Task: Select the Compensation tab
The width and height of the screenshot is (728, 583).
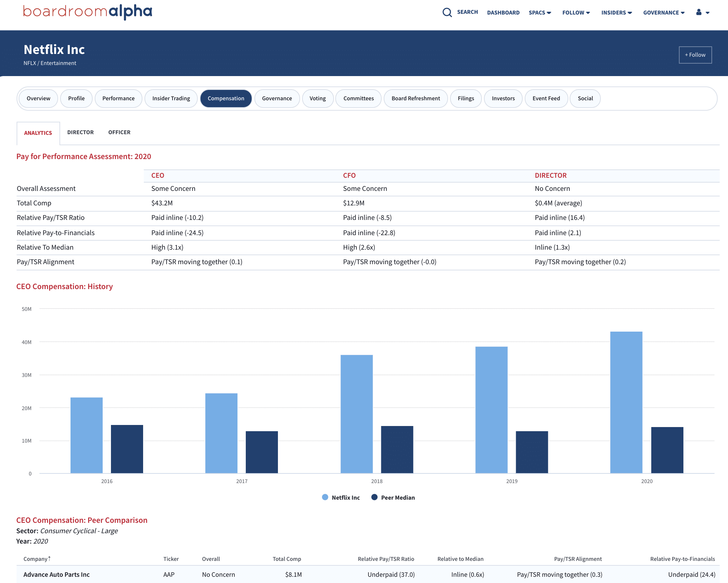Action: tap(226, 99)
